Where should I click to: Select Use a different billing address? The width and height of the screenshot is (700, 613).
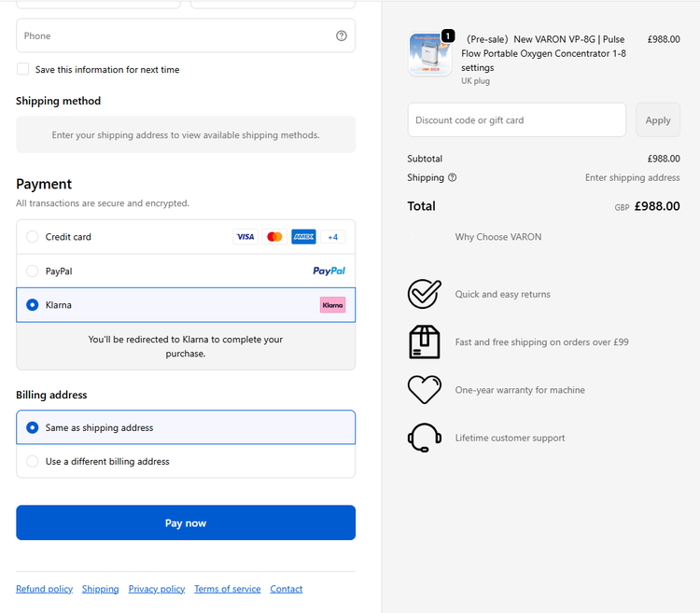[33, 462]
